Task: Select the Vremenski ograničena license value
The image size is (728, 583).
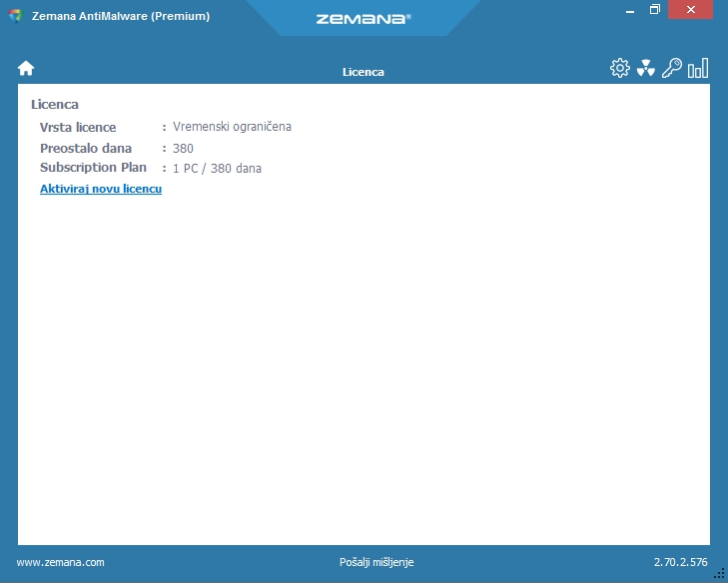Action: tap(232, 127)
